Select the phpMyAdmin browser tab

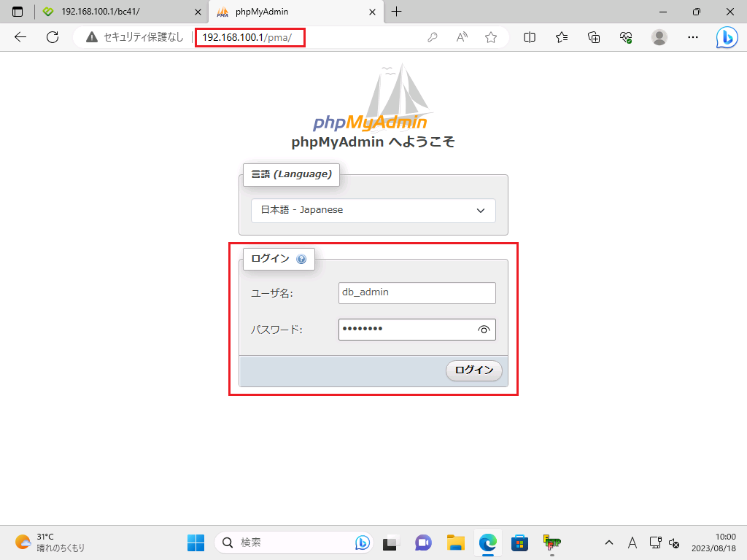[x=292, y=12]
